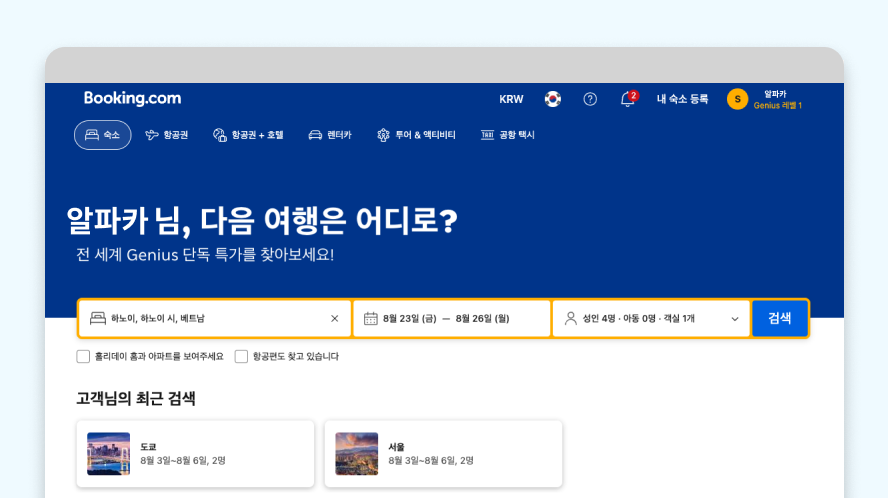Open the yellow S profile avatar
The height and width of the screenshot is (498, 888).
click(x=737, y=99)
